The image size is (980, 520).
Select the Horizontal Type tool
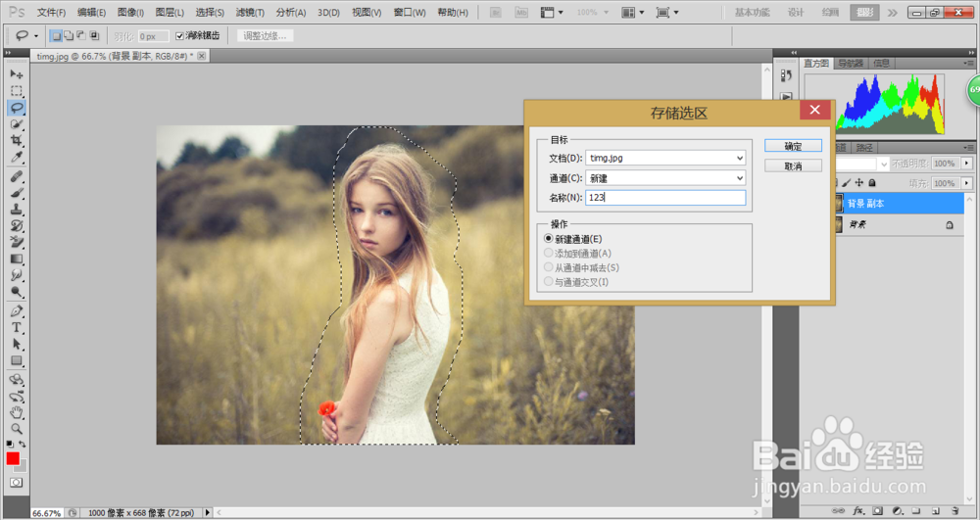tap(17, 328)
